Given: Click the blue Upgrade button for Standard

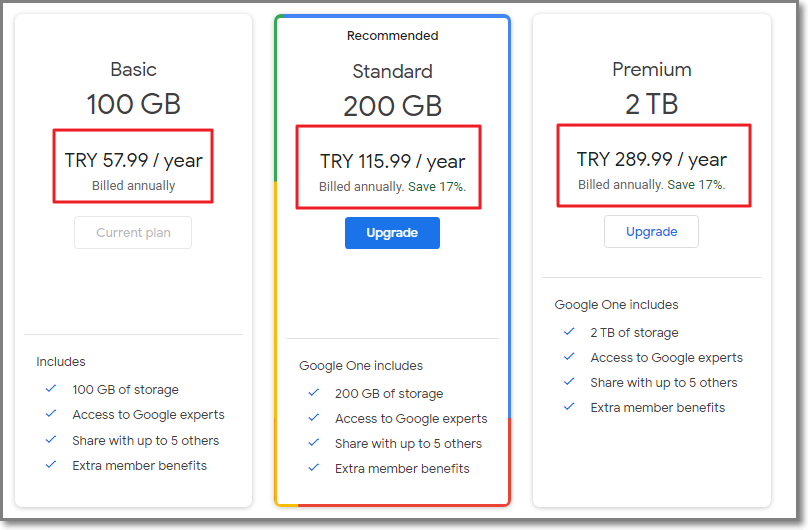Looking at the screenshot, I should pyautogui.click(x=392, y=233).
